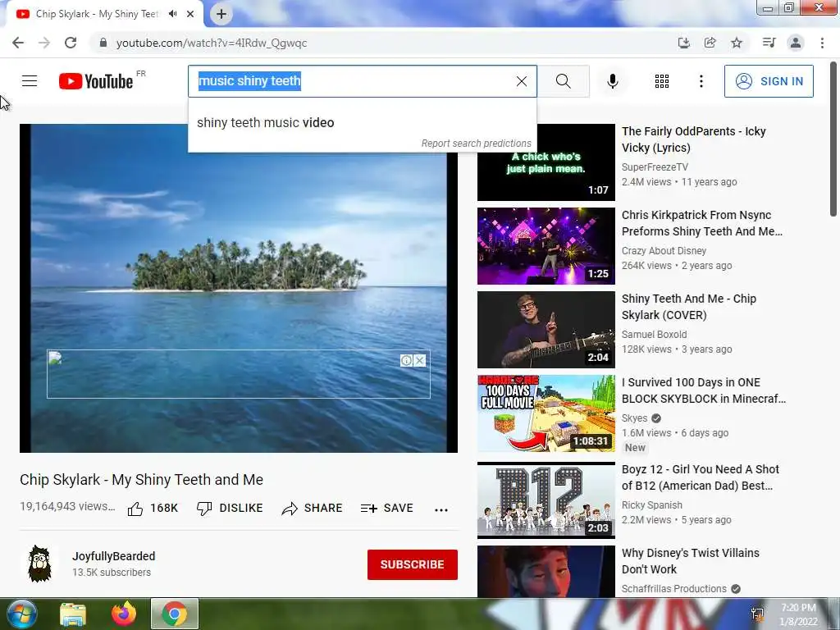Click 'SuperFreezeTV' channel name
This screenshot has height=630, width=840.
pyautogui.click(x=655, y=167)
